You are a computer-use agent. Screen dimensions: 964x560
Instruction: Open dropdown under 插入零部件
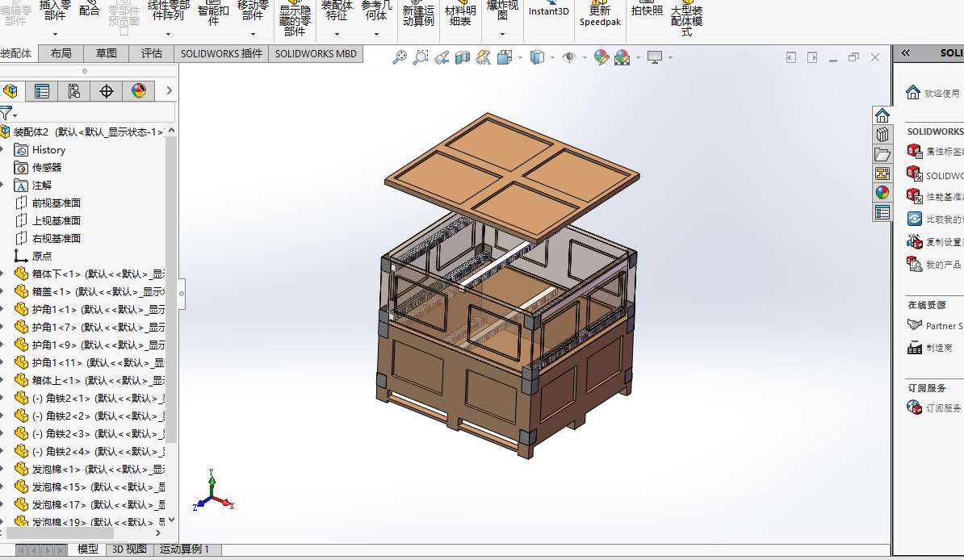pos(55,35)
